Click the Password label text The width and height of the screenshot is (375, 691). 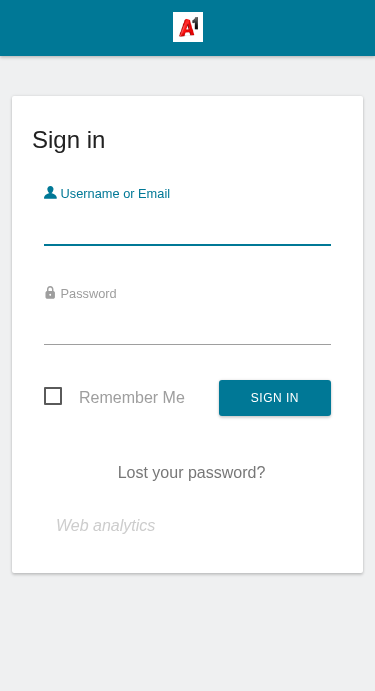[89, 294]
